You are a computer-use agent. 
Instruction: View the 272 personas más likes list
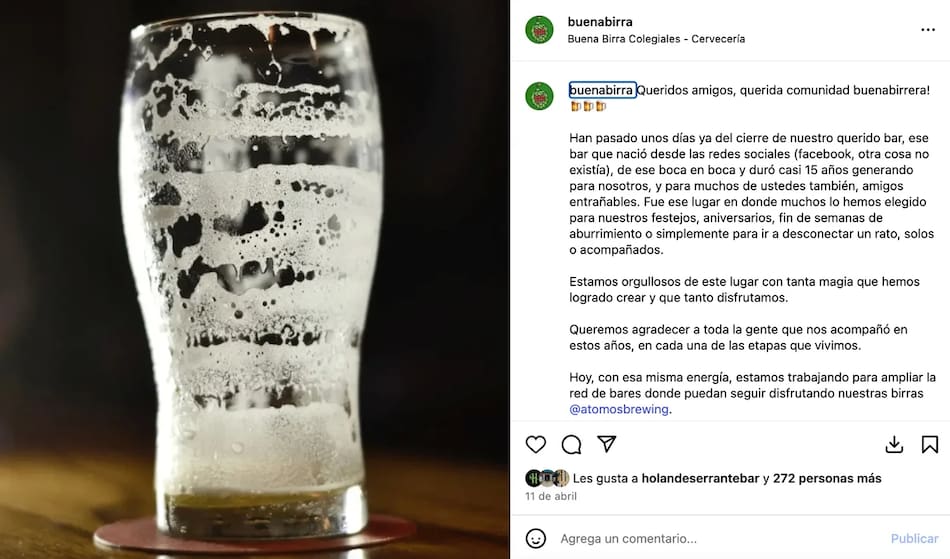pos(827,478)
